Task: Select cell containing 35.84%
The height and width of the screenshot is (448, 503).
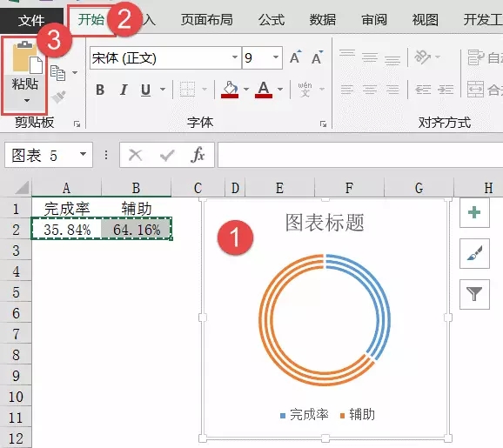Action: (66, 229)
